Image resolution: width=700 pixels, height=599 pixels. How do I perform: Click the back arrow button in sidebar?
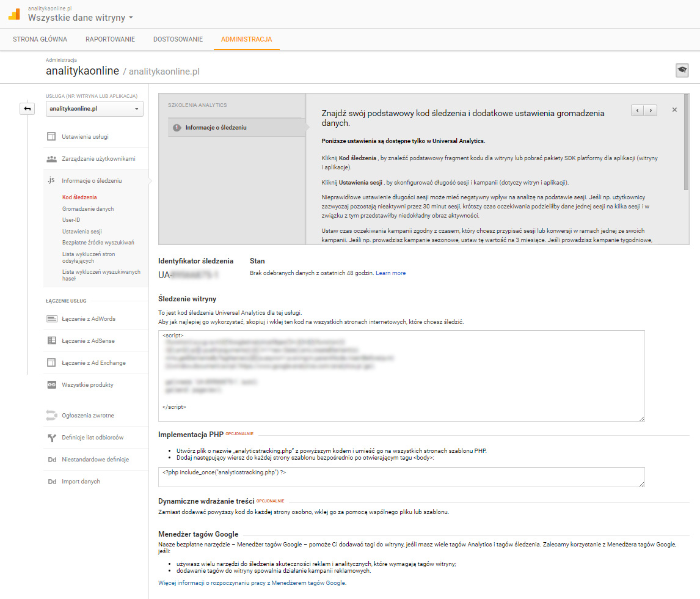tap(27, 109)
